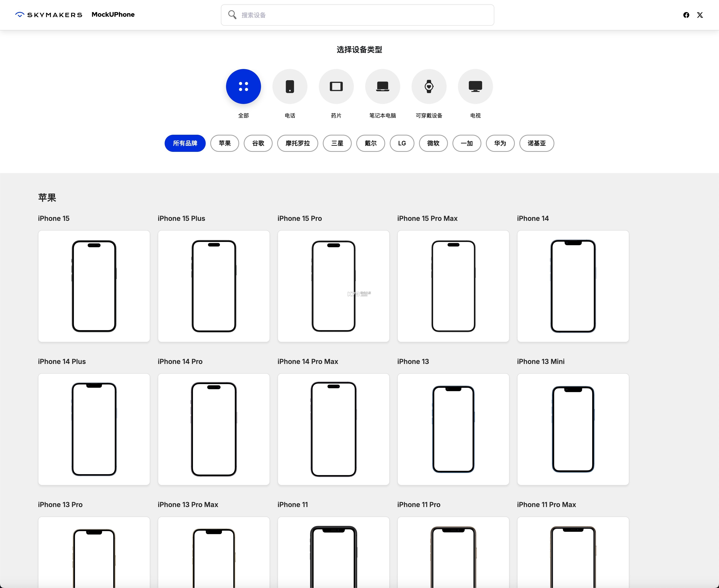Open the iPhone 14 Pro Max mockup thumbnail
Image resolution: width=719 pixels, height=588 pixels.
point(333,429)
